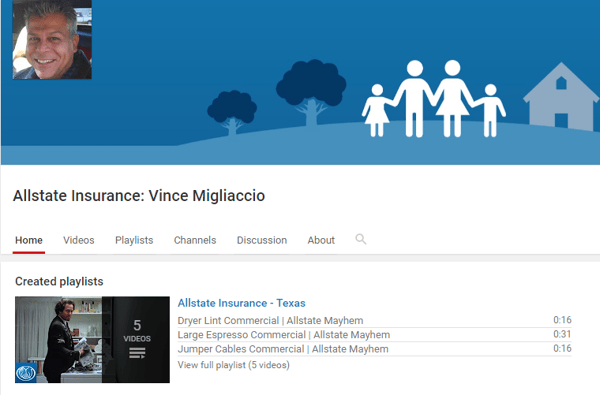600x395 pixels.
Task: Play Dryer Lint Commercial video
Action: [x=270, y=320]
